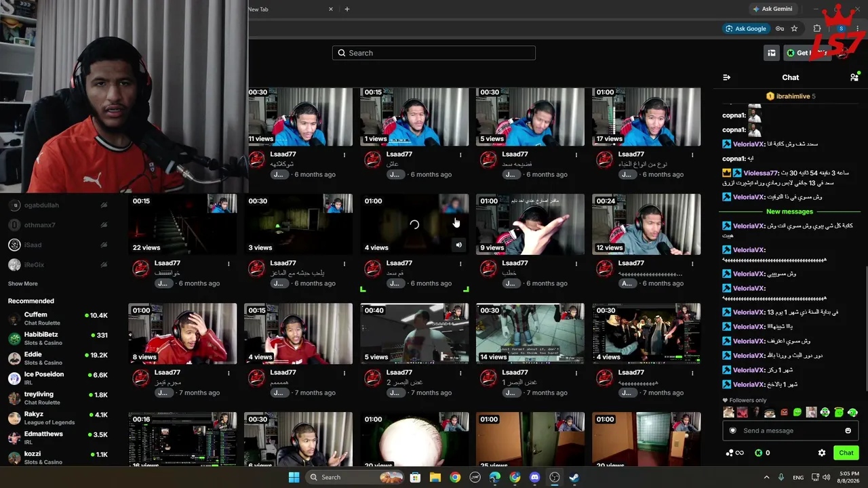The image size is (868, 488).
Task: Switch input language from ENG
Action: click(x=799, y=477)
